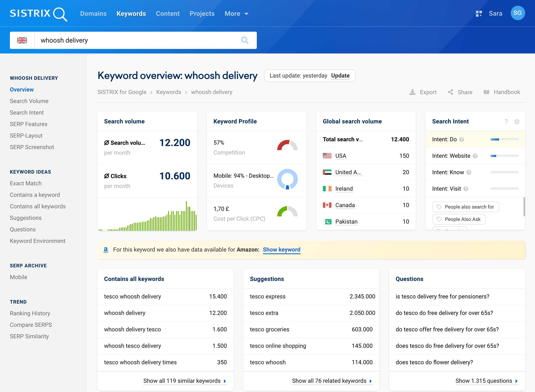Open the UK flag country selector
The image size is (535, 392).
tap(22, 40)
